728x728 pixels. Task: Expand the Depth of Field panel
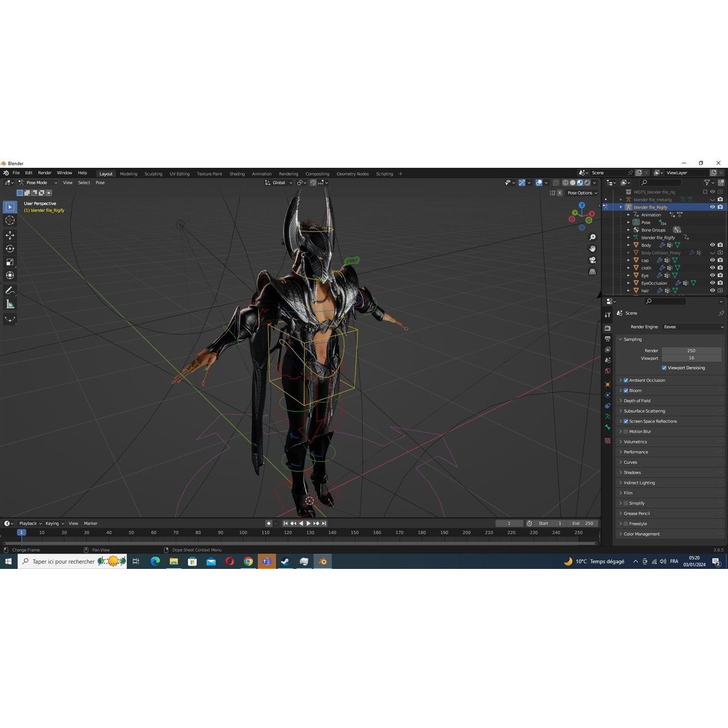click(620, 400)
